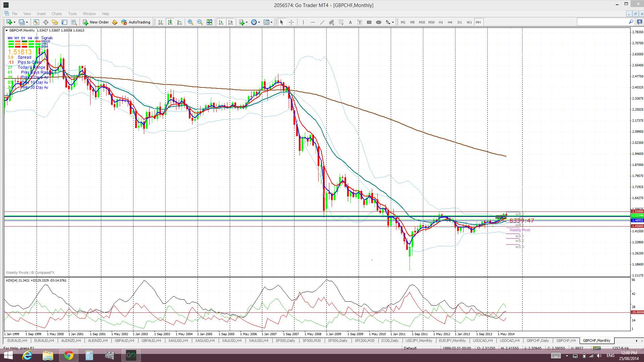Select the Rectangle shape tool

369,22
